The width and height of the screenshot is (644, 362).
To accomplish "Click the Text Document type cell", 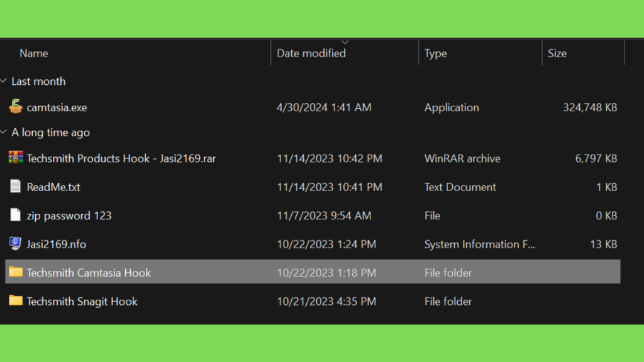I will 460,187.
